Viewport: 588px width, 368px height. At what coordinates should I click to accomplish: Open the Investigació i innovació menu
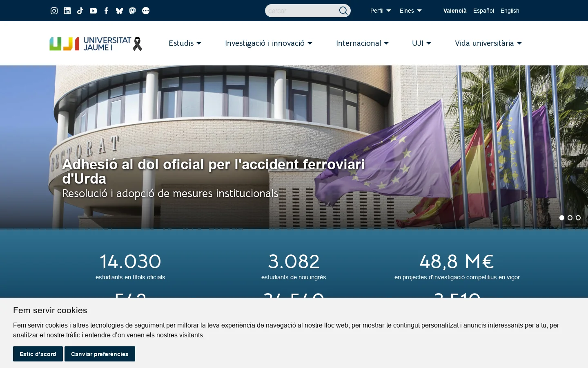coord(269,43)
